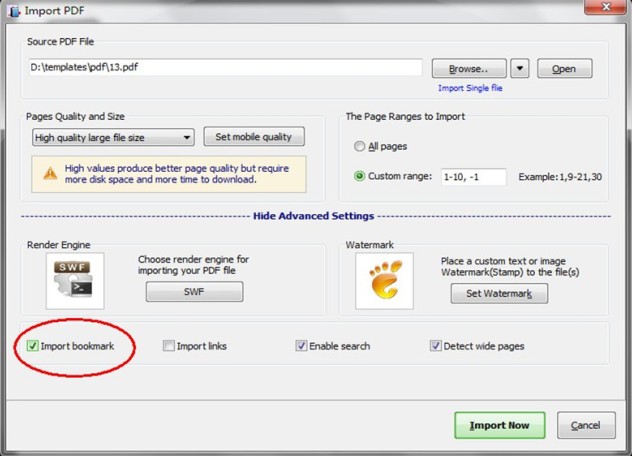Click the Render Engine group label
This screenshot has width=632, height=456.
pos(58,245)
